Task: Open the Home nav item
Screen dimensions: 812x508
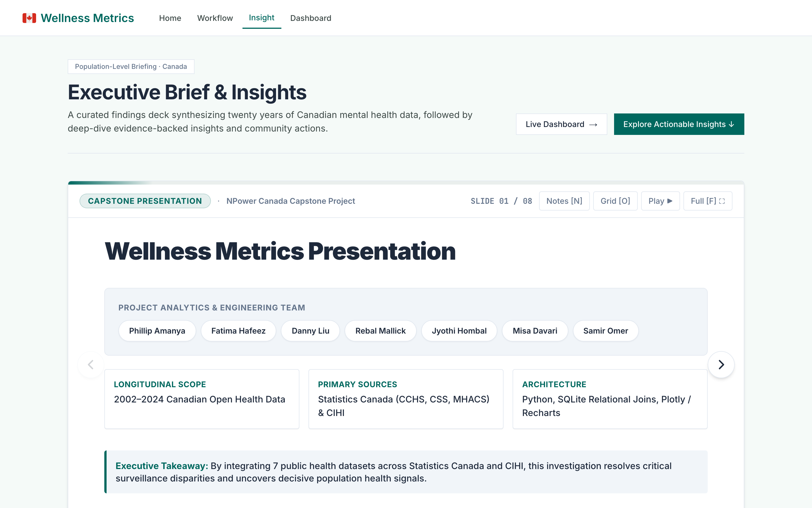Action: [x=170, y=18]
